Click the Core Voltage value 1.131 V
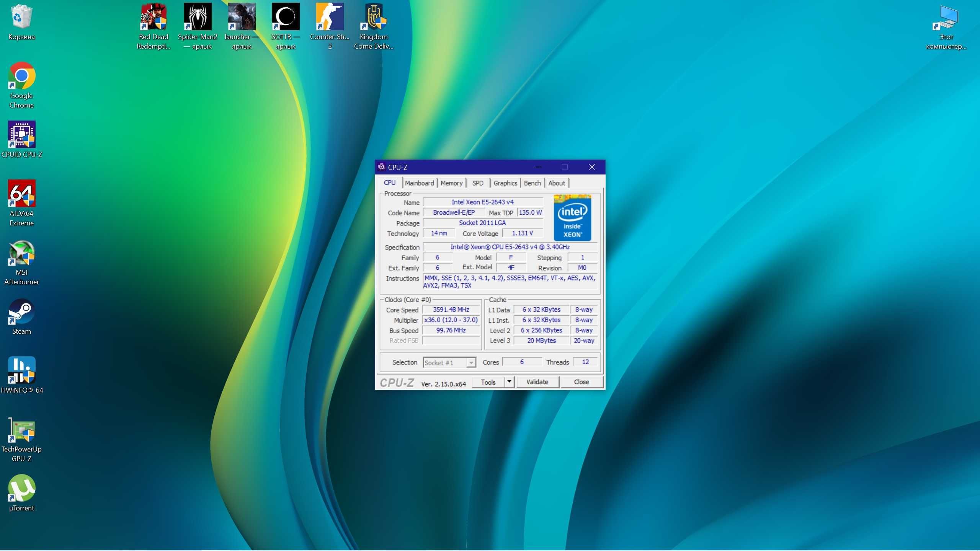This screenshot has width=980, height=551. pyautogui.click(x=522, y=233)
